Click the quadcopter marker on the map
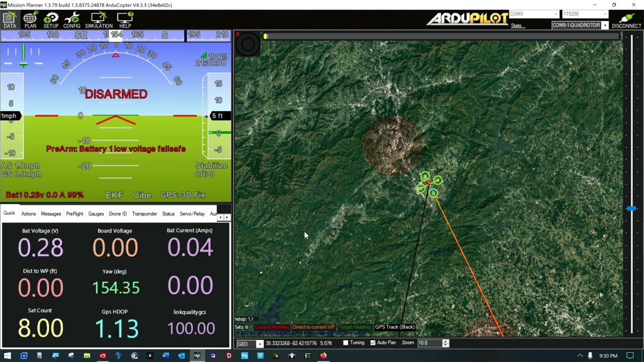The image size is (644, 362). click(429, 184)
